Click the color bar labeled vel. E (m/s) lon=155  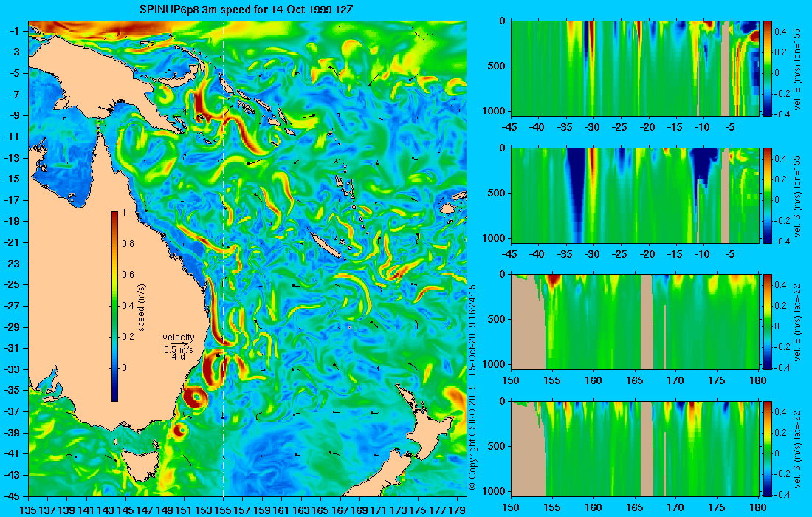coord(768,68)
